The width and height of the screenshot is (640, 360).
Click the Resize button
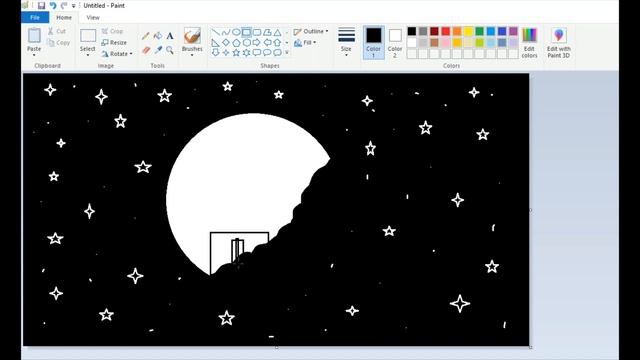[114, 42]
